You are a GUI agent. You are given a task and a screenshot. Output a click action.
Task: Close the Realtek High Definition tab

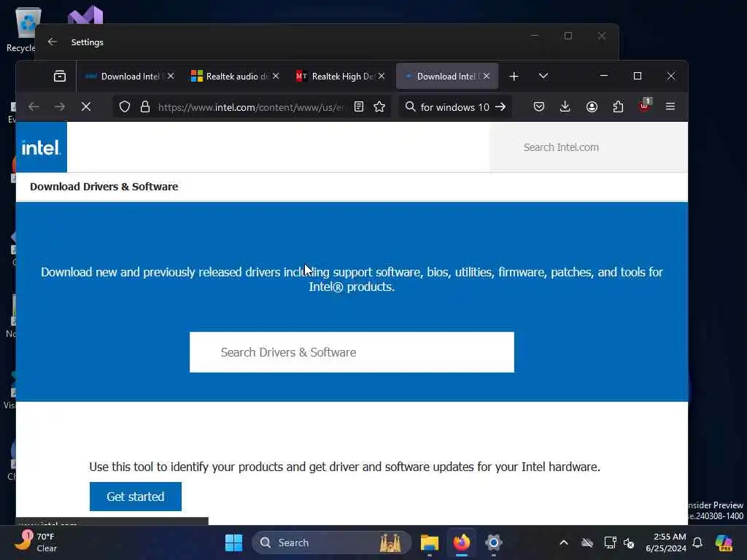pos(382,76)
